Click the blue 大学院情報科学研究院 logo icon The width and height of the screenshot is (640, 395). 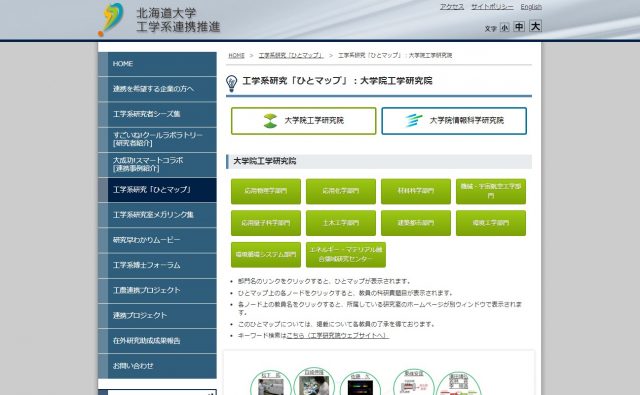pos(413,120)
